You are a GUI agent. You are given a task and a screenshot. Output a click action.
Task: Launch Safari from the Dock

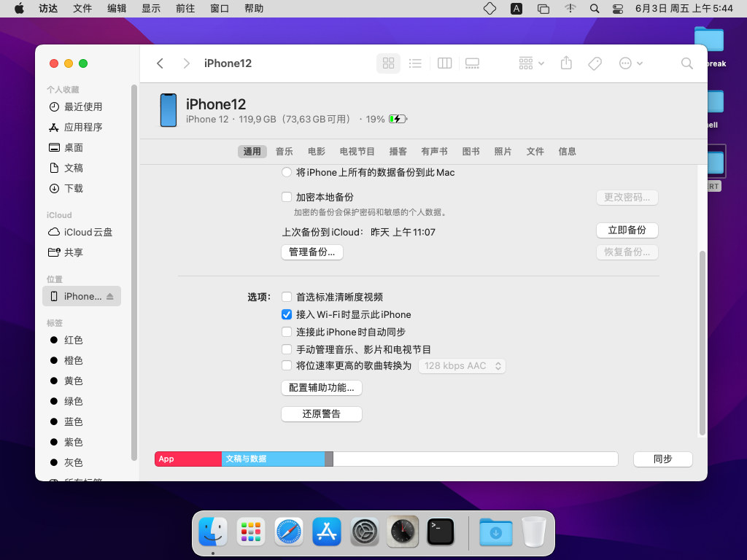click(x=289, y=532)
